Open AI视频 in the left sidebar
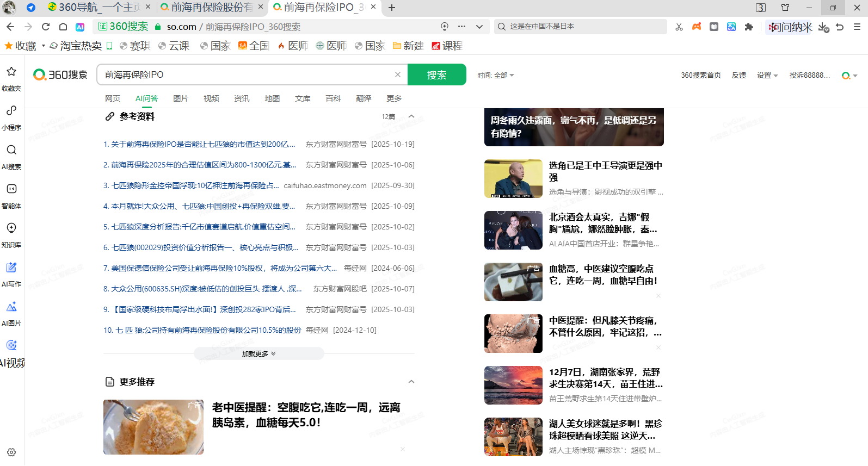 pos(11,345)
